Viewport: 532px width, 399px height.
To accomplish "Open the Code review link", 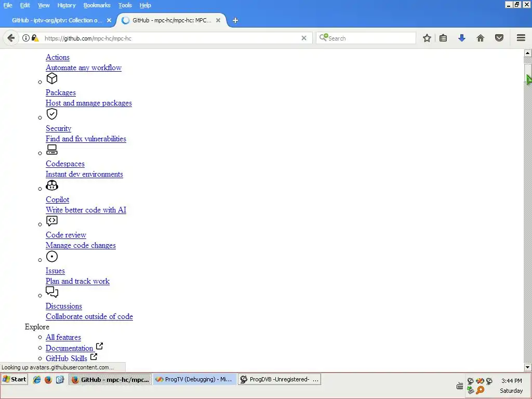I will (x=66, y=235).
